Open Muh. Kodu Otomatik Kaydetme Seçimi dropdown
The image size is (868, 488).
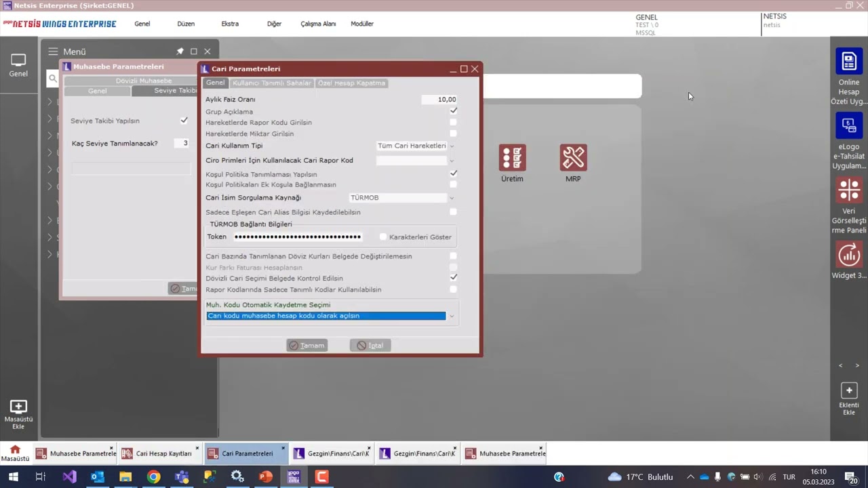(452, 316)
